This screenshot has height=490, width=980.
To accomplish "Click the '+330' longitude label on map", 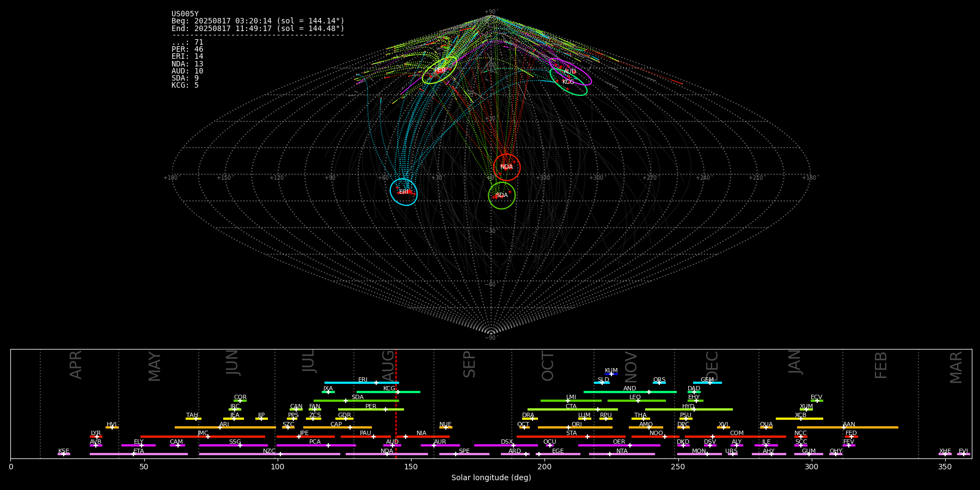I will click(x=543, y=178).
